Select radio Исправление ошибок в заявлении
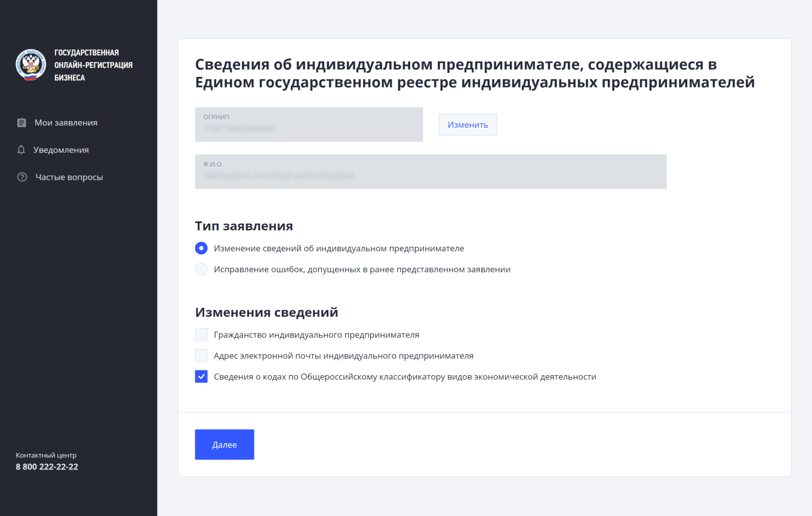The image size is (812, 516). 201,269
